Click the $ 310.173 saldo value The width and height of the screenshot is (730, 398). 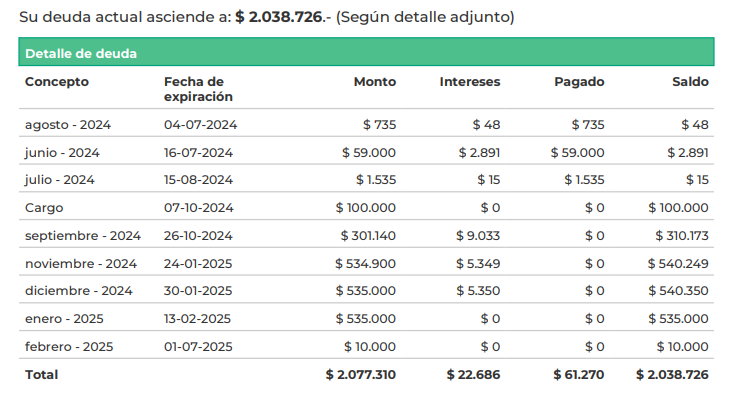coord(682,236)
